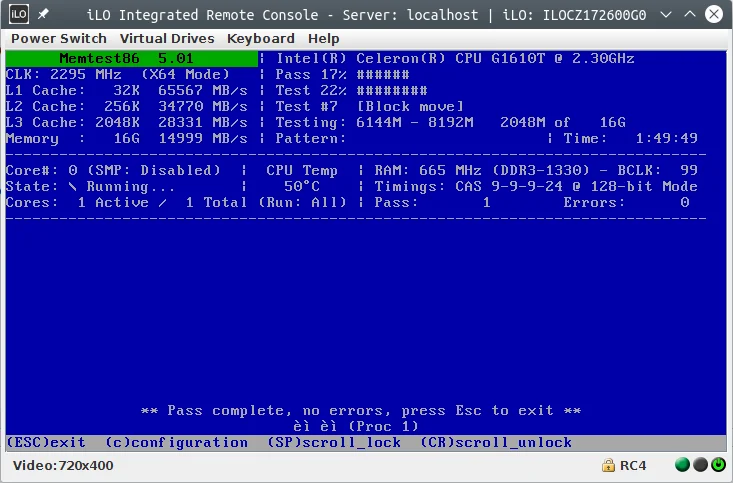Click the iLO logo icon in title bar
The height and width of the screenshot is (483, 733).
(x=19, y=14)
